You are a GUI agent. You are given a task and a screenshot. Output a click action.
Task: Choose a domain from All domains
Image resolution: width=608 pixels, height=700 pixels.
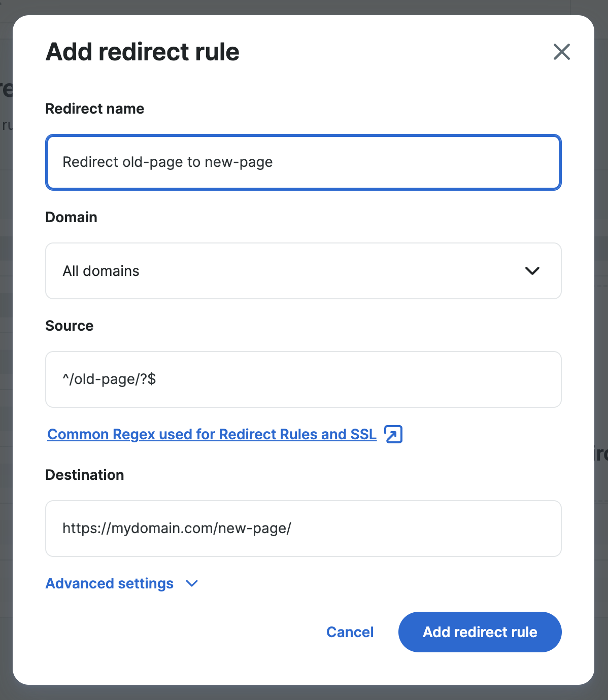coord(303,271)
